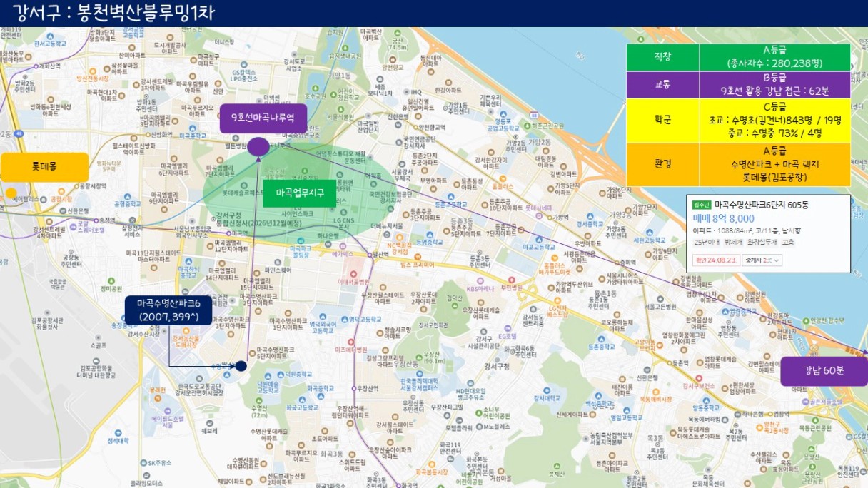Select the navy 마곡수명산파크6 callout label
The height and width of the screenshot is (488, 868).
click(x=168, y=310)
